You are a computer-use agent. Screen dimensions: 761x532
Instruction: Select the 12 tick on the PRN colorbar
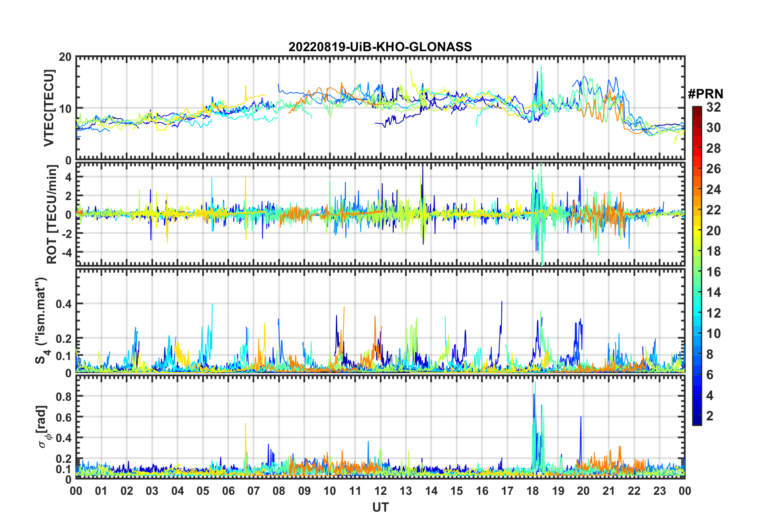click(713, 313)
